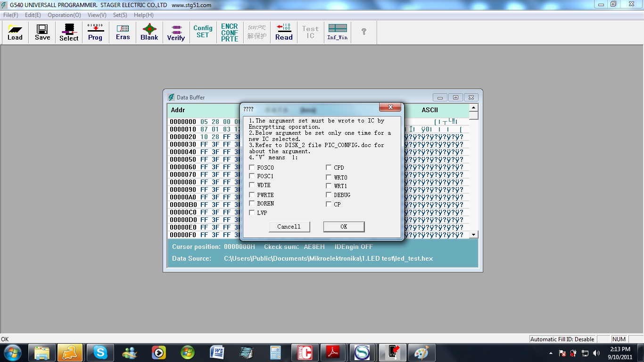Open the Help(H) menu
Viewport: 644px width, 362px height.
point(144,15)
